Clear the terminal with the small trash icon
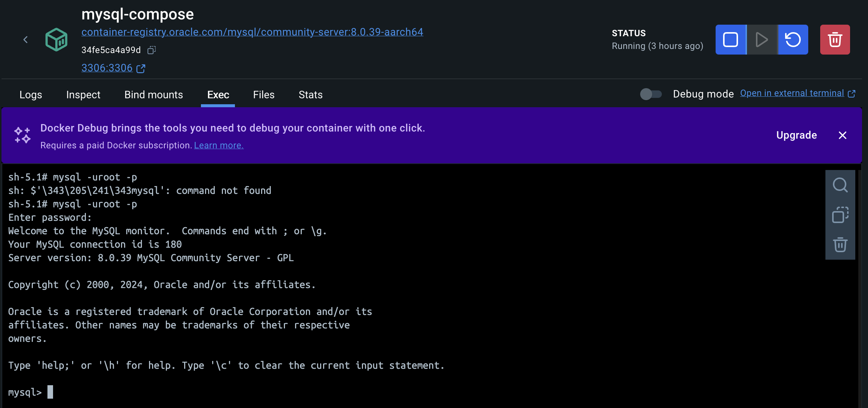Viewport: 868px width, 408px height. coord(840,245)
